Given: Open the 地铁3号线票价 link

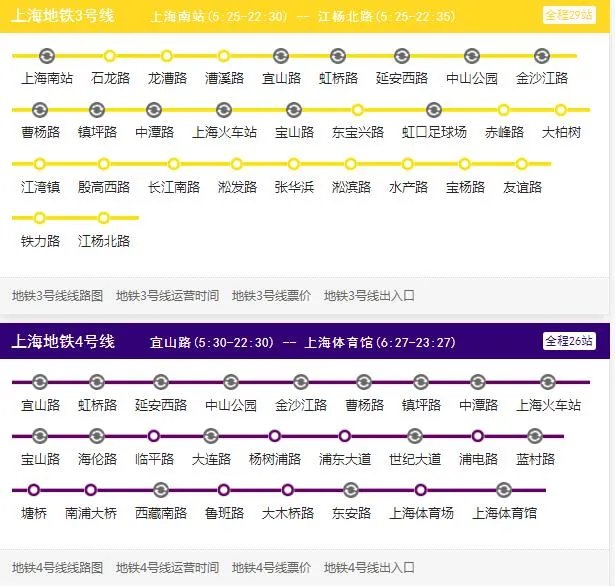Looking at the screenshot, I should click(271, 295).
